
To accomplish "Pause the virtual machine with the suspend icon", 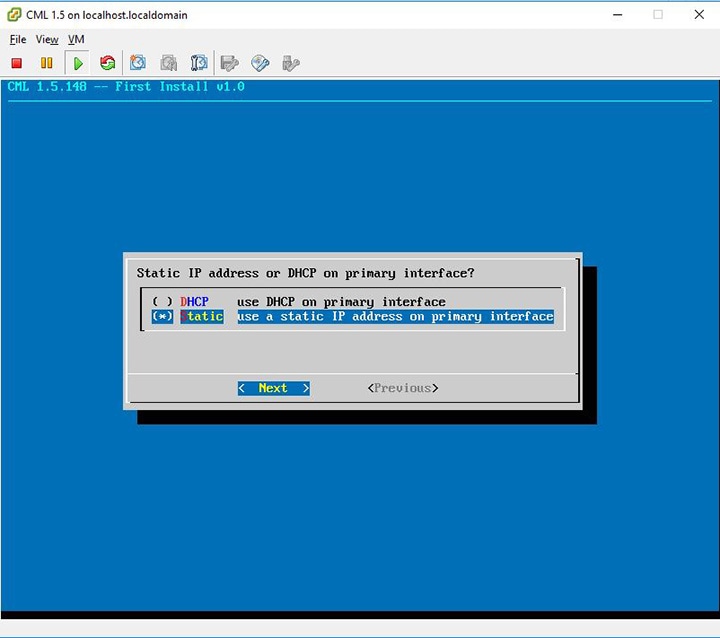I will (46, 63).
